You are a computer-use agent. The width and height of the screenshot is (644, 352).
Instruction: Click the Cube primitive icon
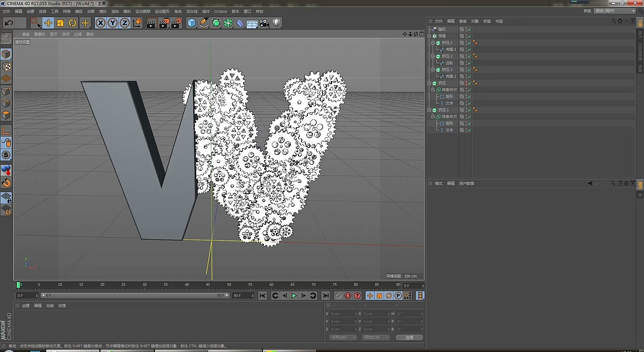tap(192, 23)
